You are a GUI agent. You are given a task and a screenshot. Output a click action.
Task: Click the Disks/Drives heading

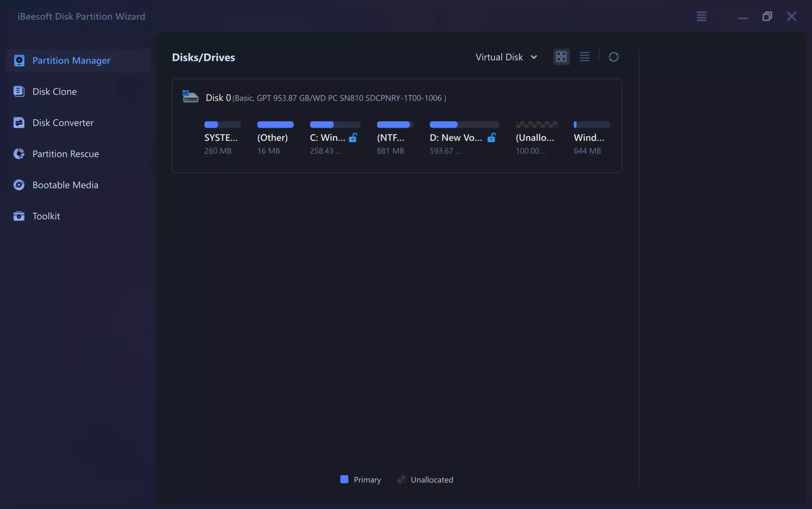click(x=203, y=57)
